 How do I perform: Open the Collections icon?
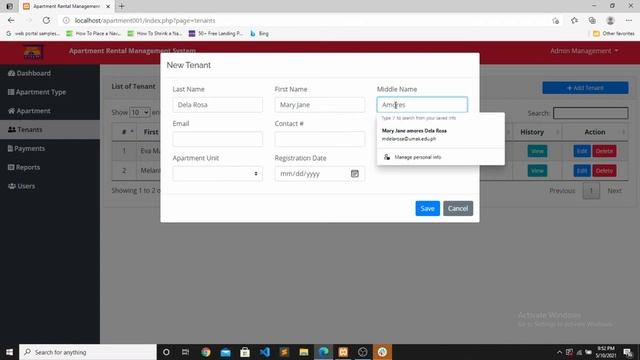point(592,20)
